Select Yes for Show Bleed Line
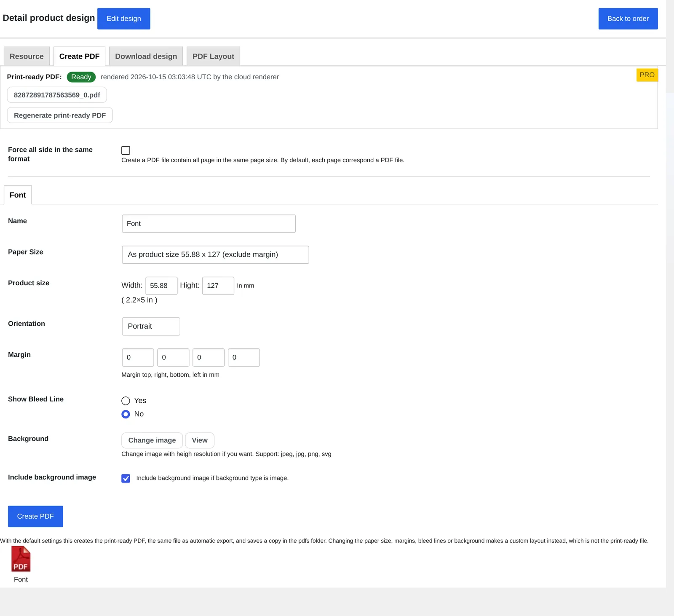Image resolution: width=674 pixels, height=616 pixels. [x=126, y=401]
